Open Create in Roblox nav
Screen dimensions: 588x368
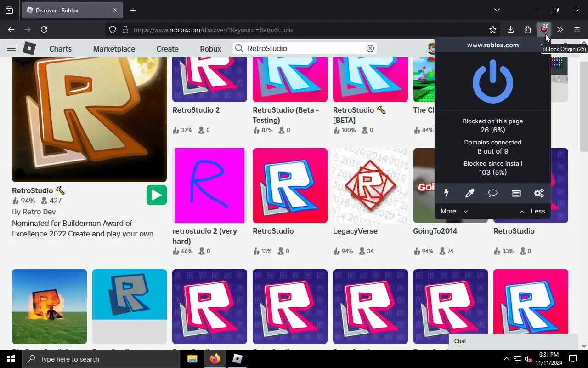coord(167,49)
